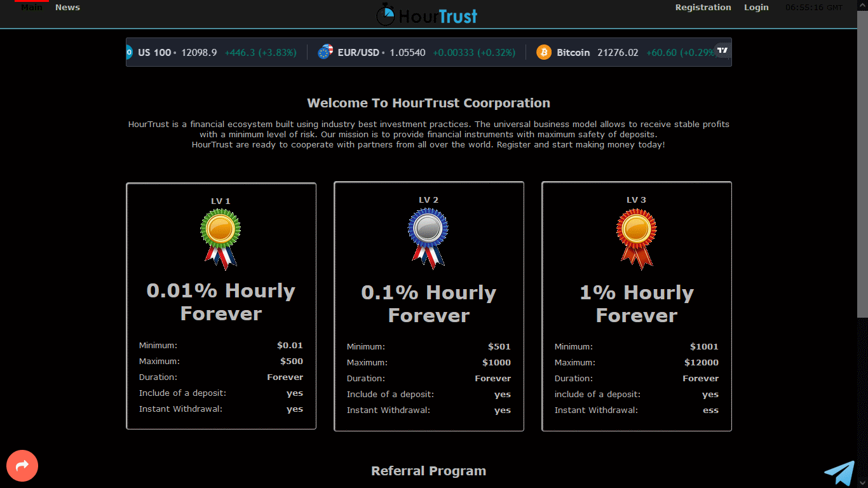Go to the Main menu item
This screenshot has width=868, height=488.
pyautogui.click(x=32, y=8)
